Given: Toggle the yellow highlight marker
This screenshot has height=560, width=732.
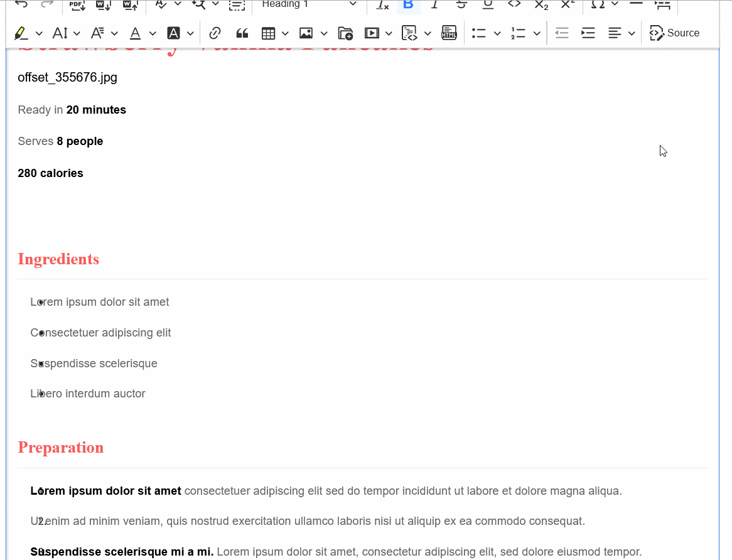Looking at the screenshot, I should pyautogui.click(x=21, y=33).
